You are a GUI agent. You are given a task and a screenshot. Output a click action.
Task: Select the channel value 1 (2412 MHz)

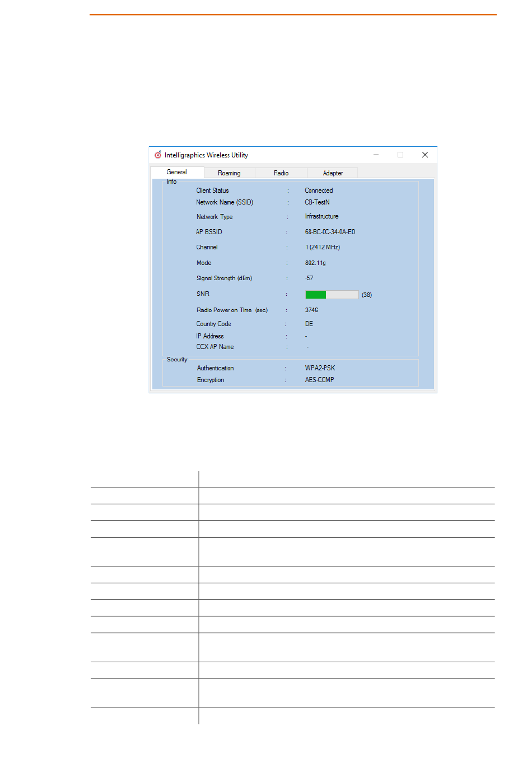[323, 247]
